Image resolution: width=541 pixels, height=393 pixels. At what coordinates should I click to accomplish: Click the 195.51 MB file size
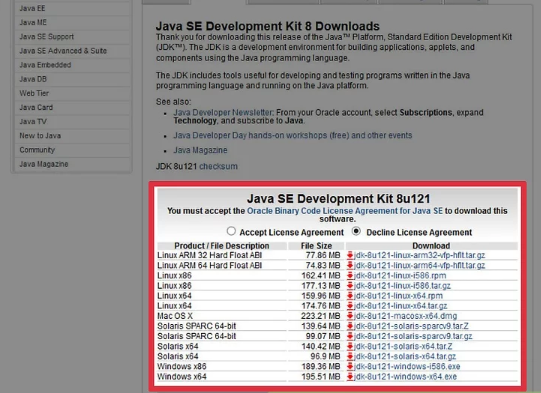[x=321, y=376]
